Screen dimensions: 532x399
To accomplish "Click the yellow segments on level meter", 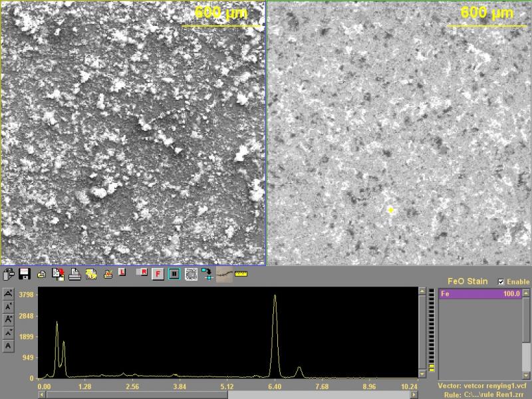I will click(432, 367).
